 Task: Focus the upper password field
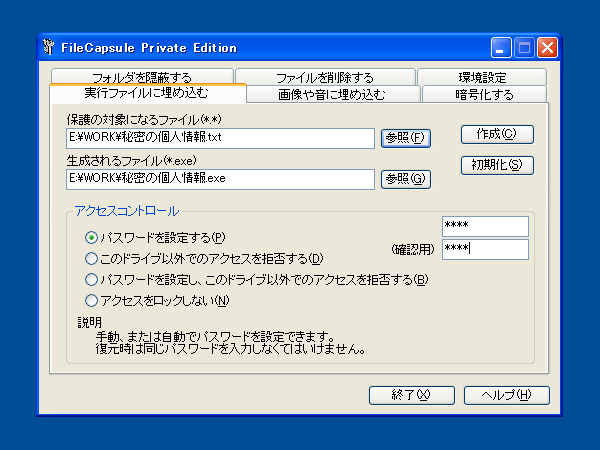[x=485, y=226]
